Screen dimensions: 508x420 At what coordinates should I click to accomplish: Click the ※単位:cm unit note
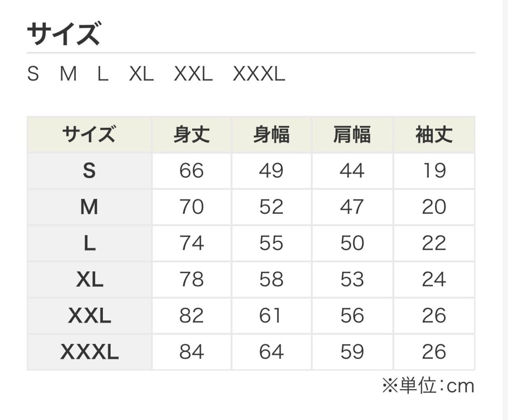pyautogui.click(x=428, y=386)
